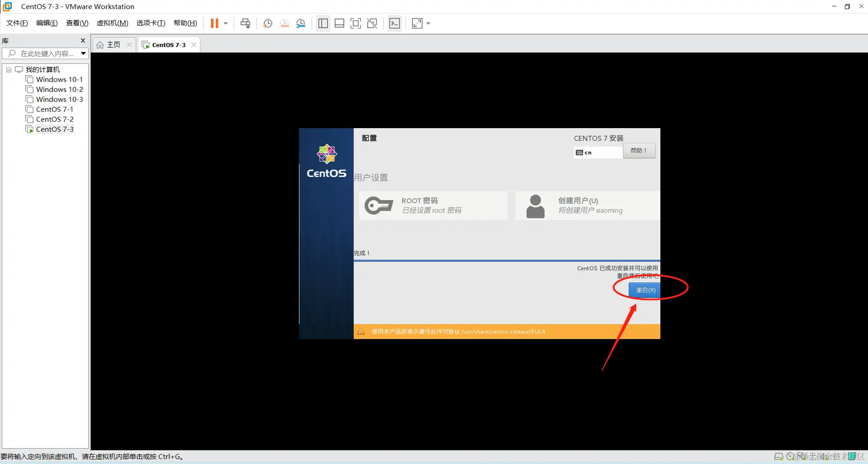Switch to Unity mode icon
This screenshot has height=464, width=868.
pyautogui.click(x=372, y=24)
